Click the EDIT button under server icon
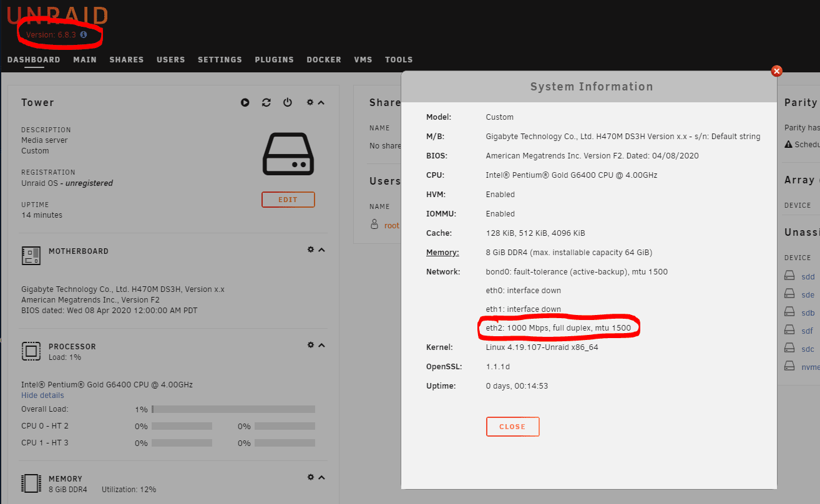The height and width of the screenshot is (504, 820). pos(288,200)
